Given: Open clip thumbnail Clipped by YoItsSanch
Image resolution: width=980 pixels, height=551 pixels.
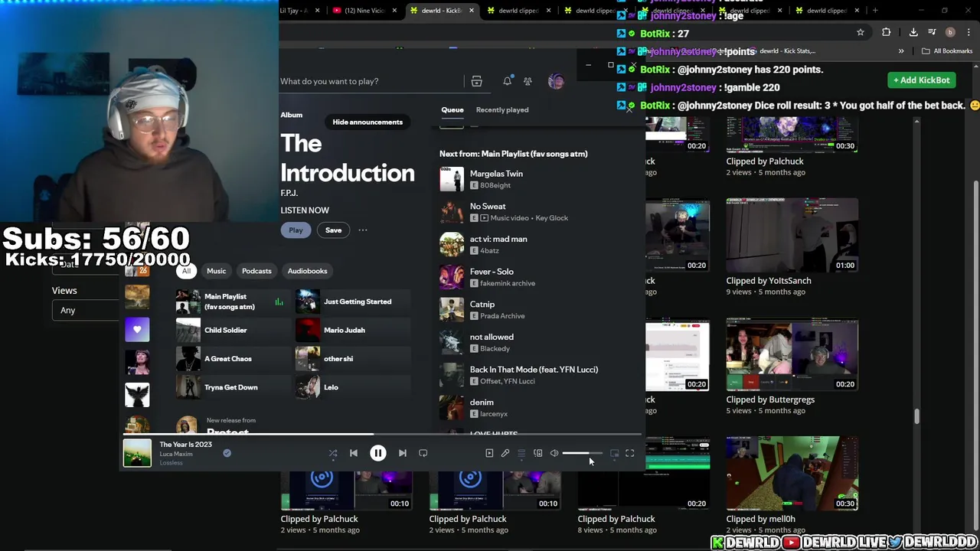Looking at the screenshot, I should pos(792,235).
